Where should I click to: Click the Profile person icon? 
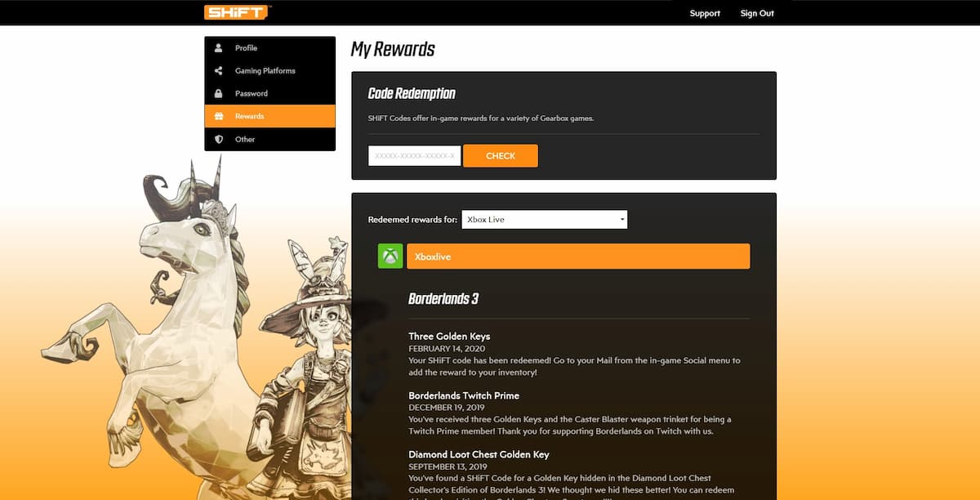pyautogui.click(x=218, y=48)
